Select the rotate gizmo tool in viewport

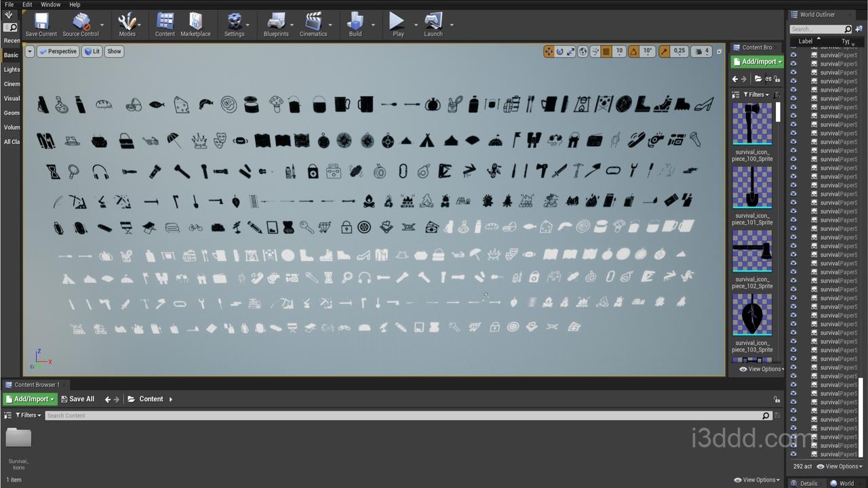pos(560,52)
